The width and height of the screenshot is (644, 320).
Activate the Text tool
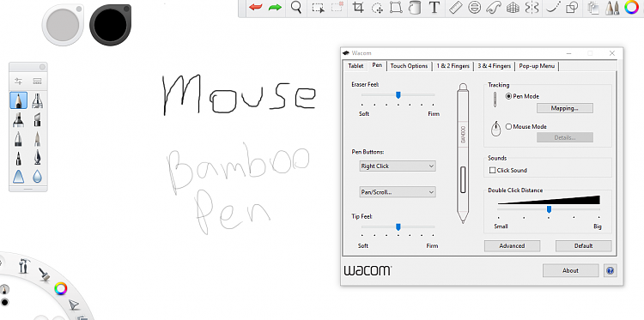[x=434, y=8]
